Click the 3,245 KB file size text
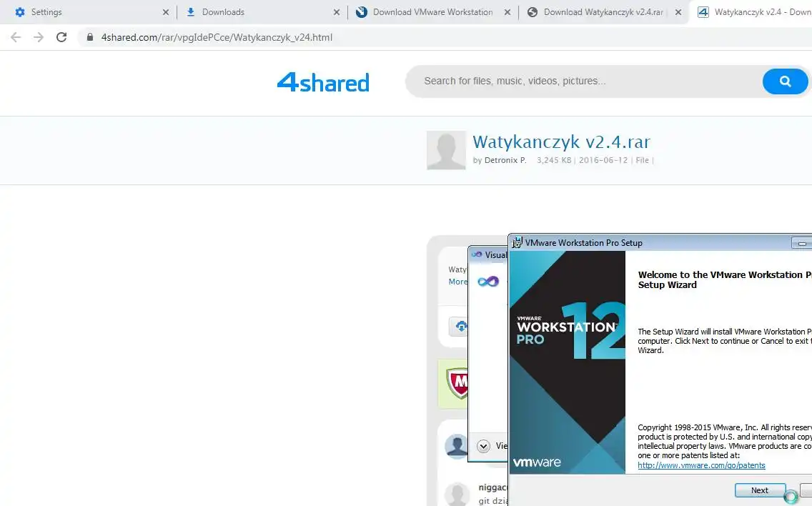The width and height of the screenshot is (812, 506). (x=553, y=160)
